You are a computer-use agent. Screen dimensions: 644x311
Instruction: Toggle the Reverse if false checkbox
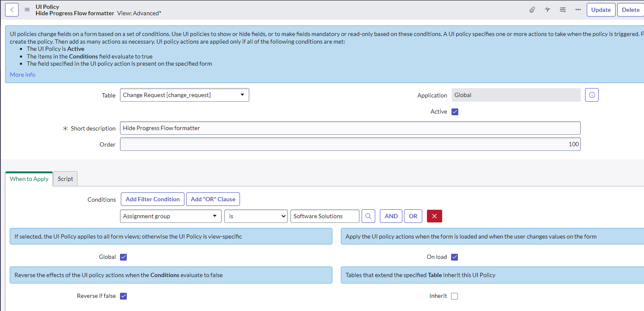click(x=123, y=296)
